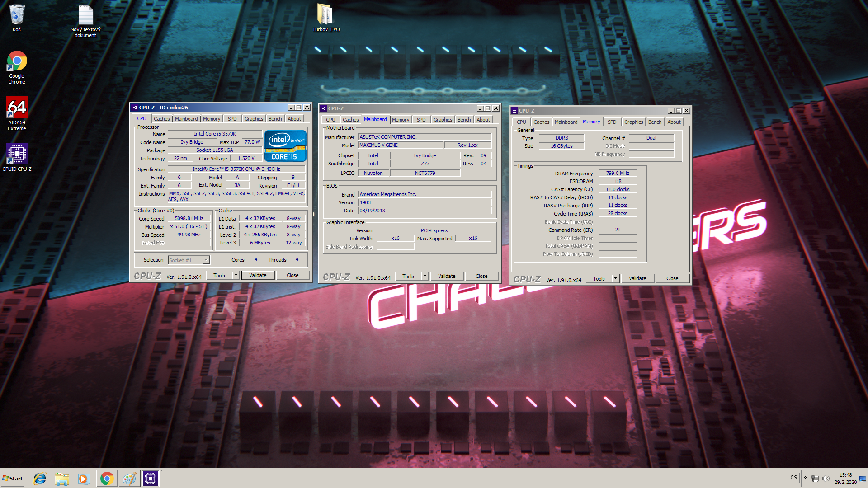Click Close button in Memory window

(672, 278)
